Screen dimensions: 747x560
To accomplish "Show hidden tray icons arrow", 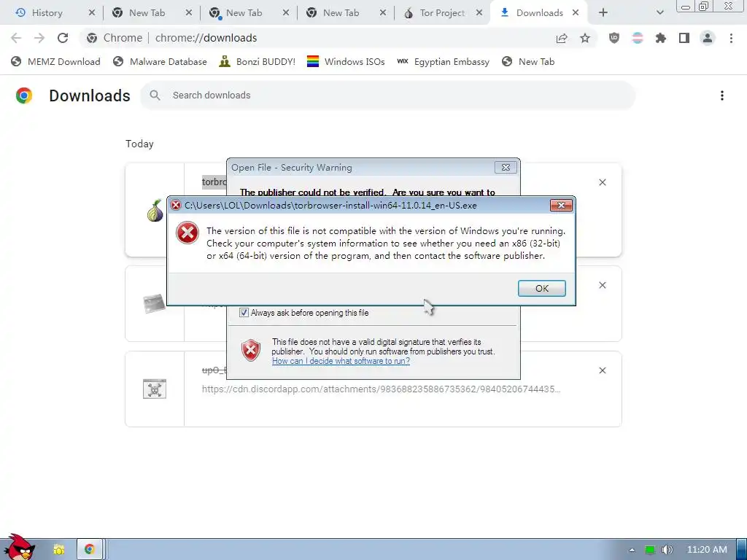I will coord(632,550).
